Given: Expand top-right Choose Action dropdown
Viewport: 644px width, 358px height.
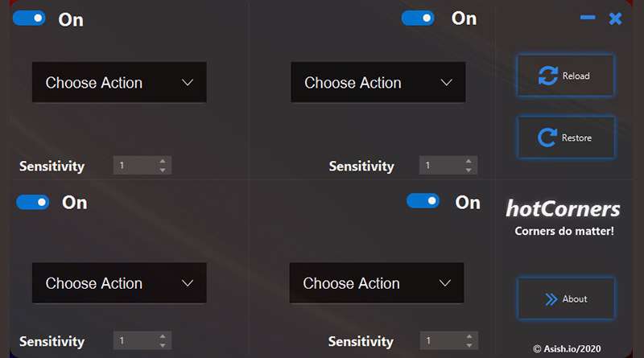Looking at the screenshot, I should pos(378,83).
